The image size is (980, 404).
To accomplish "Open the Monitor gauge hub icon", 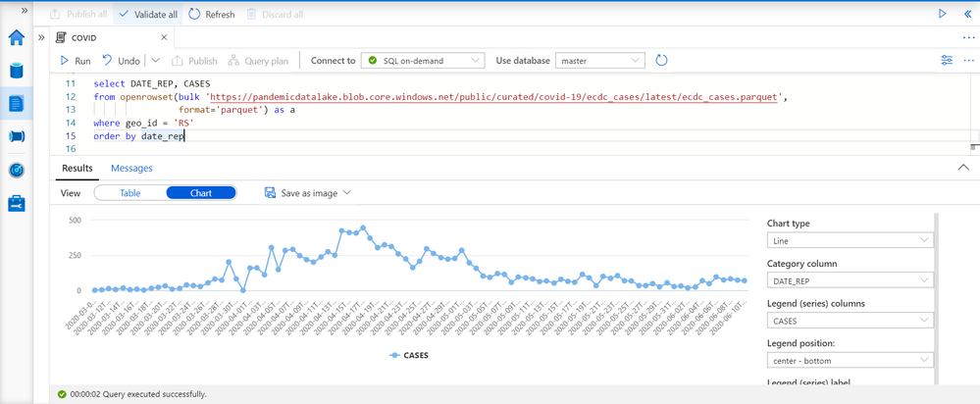I will (17, 170).
